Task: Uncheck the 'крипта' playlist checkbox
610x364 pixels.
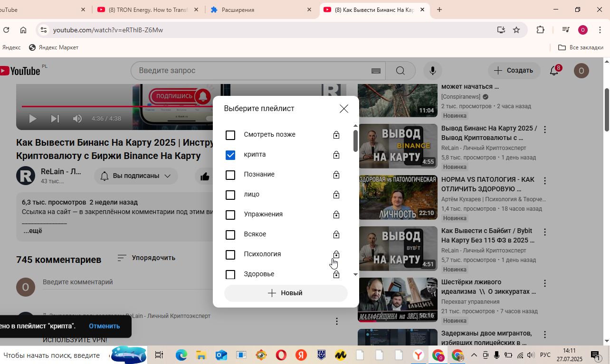Action: point(230,155)
